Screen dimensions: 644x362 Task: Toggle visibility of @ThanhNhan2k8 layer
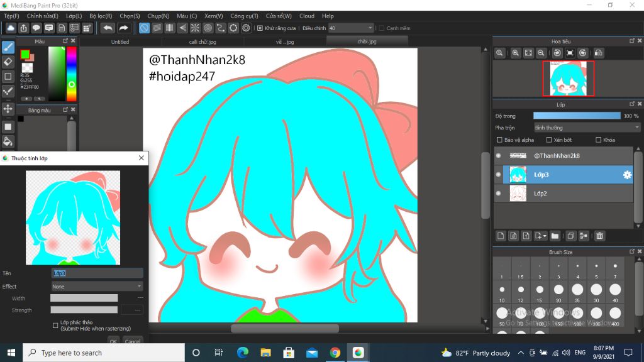click(499, 156)
